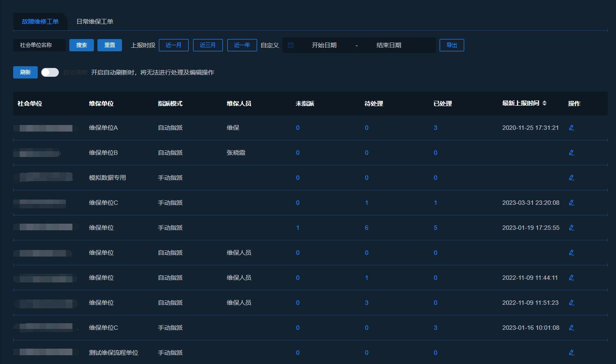Click the 刷新 button

tap(25, 72)
